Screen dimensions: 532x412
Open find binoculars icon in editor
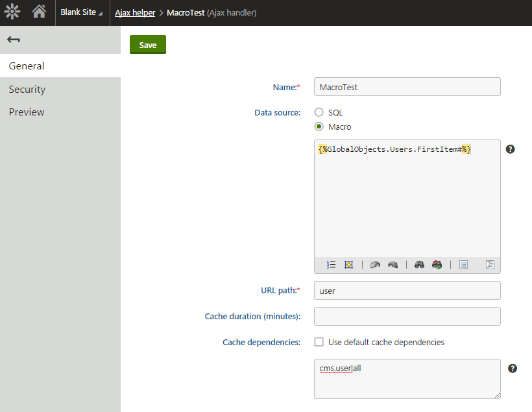tap(420, 265)
